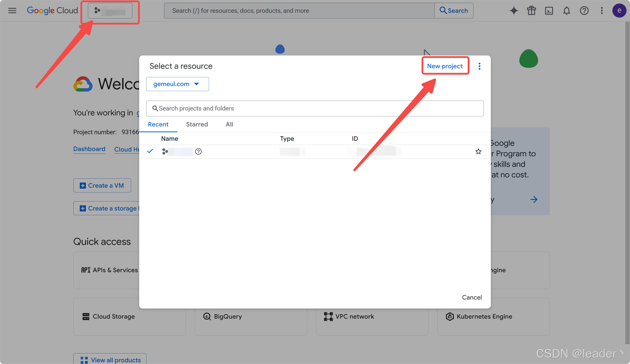Image resolution: width=630 pixels, height=364 pixels.
Task: Switch to the Starred tab
Action: [197, 124]
